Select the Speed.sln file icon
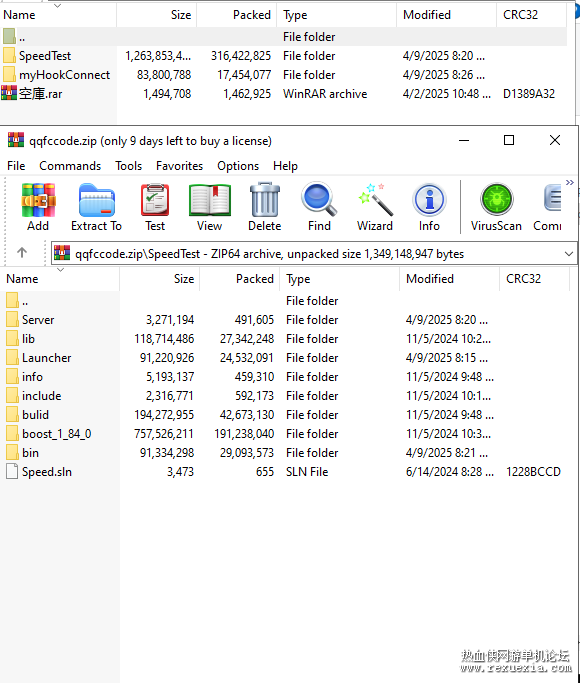 pyautogui.click(x=12, y=471)
